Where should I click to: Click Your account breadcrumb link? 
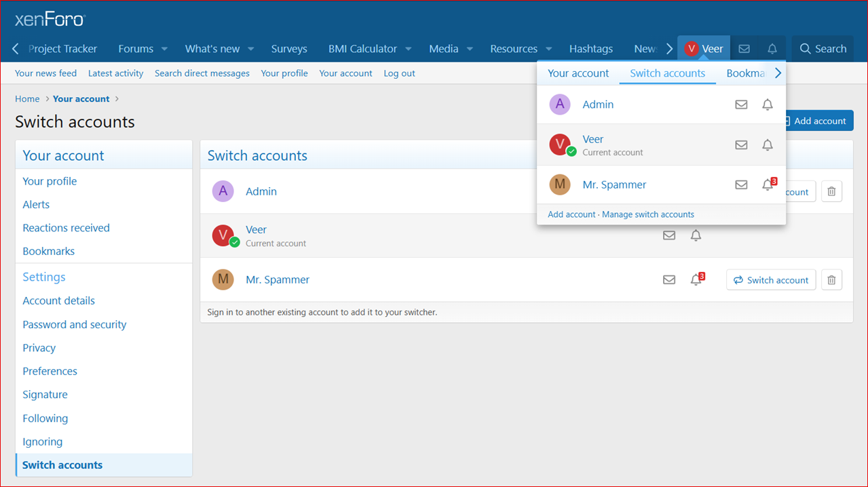[81, 99]
